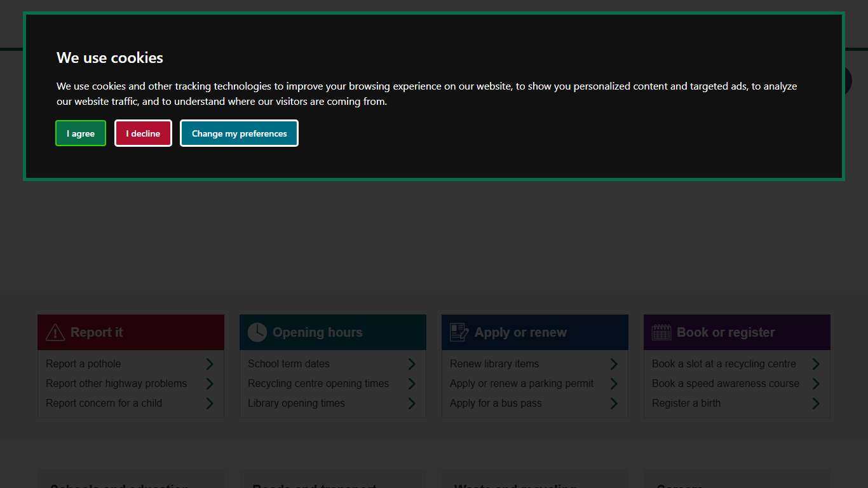Screen dimensions: 868x488
Task: Follow the Report concern for a child link
Action: tap(104, 403)
